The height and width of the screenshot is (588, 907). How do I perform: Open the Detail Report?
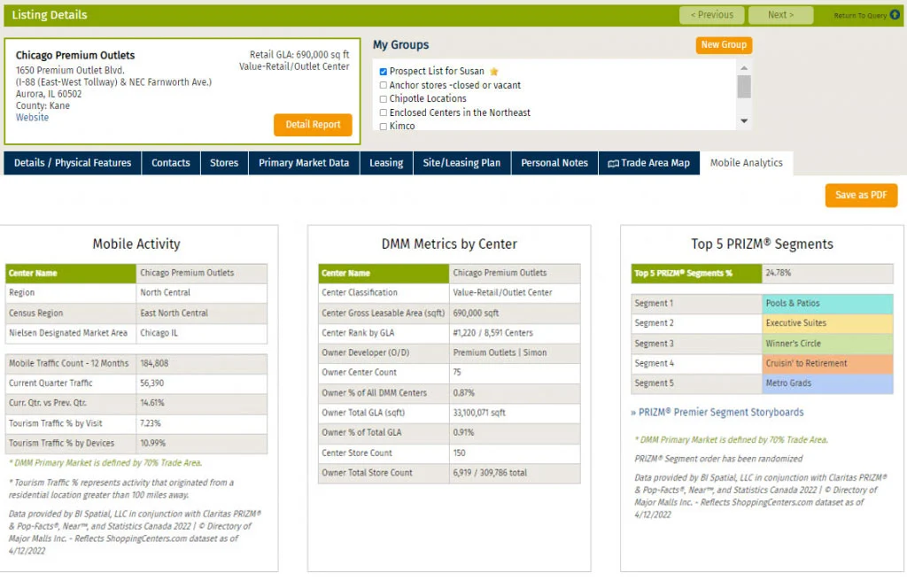coord(313,125)
